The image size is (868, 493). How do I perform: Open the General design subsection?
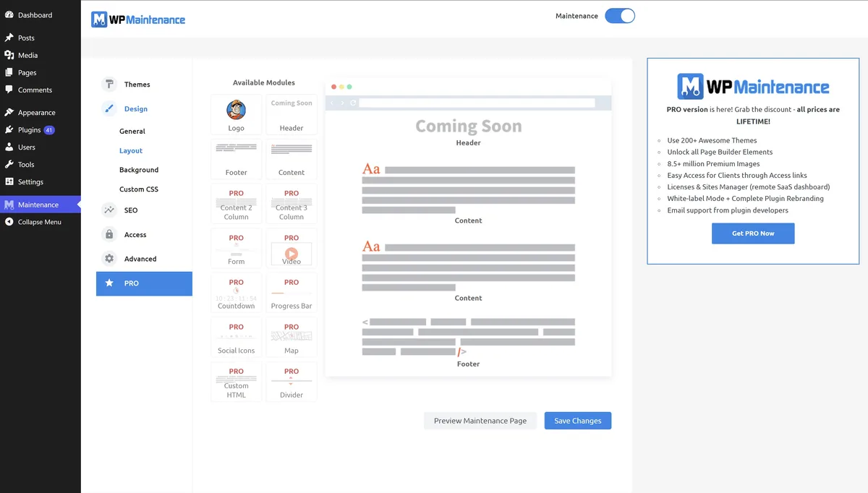point(132,132)
